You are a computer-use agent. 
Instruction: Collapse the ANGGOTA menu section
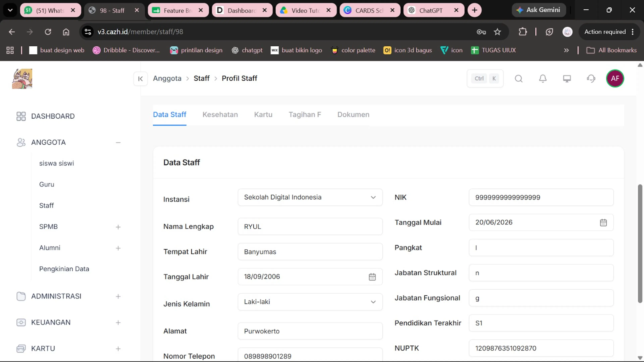(118, 143)
